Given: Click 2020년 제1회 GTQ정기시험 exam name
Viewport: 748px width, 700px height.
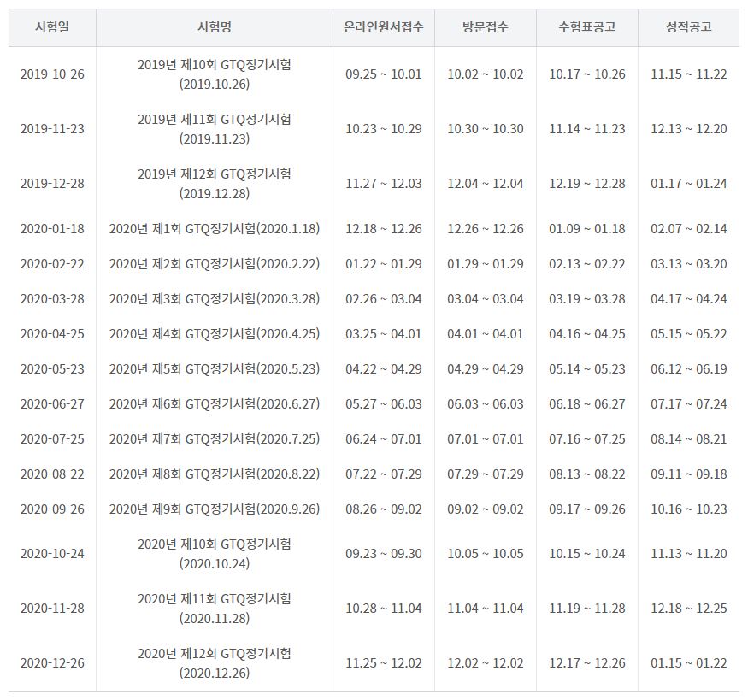Looking at the screenshot, I should coord(215,229).
